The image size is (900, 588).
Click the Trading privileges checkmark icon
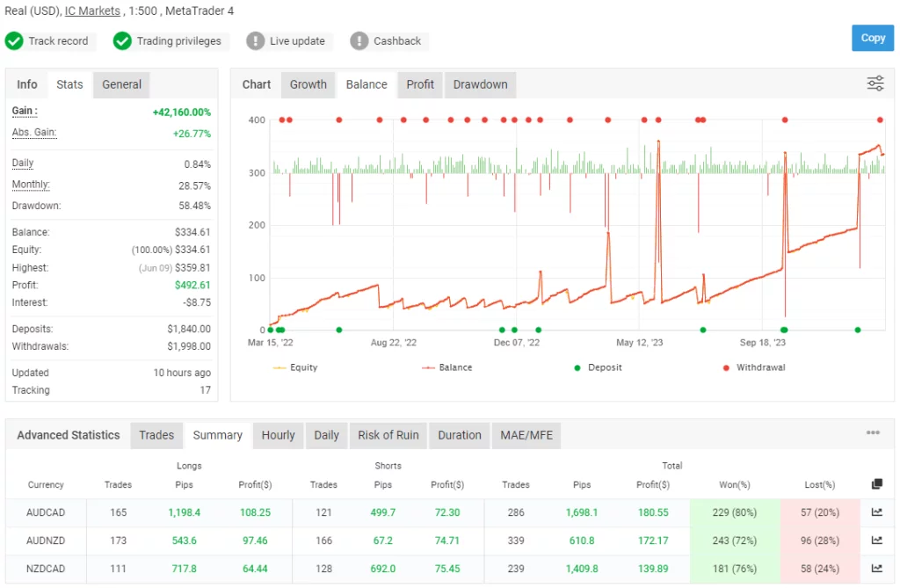123,40
